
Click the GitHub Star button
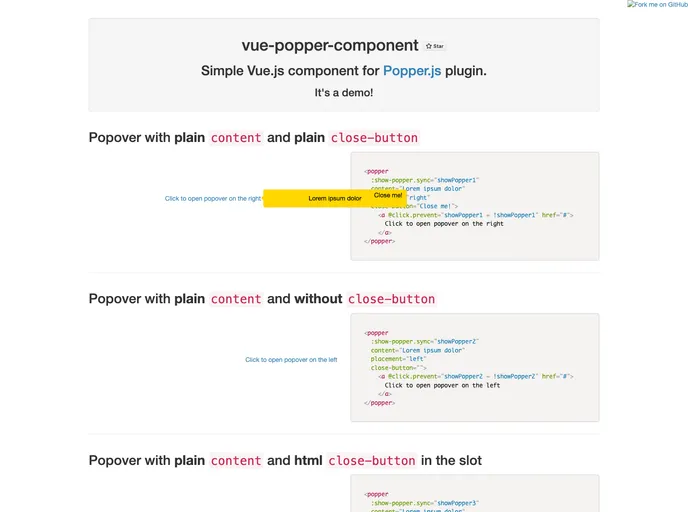tap(435, 46)
